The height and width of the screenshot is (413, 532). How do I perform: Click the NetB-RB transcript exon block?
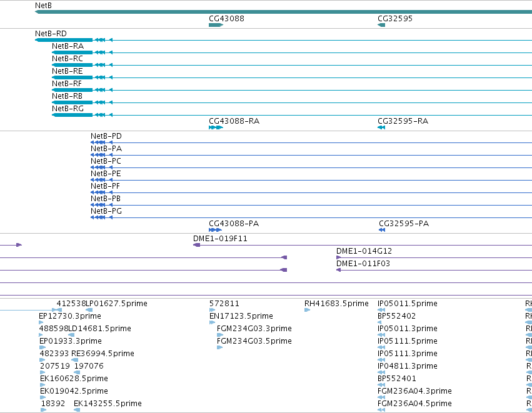(73, 102)
